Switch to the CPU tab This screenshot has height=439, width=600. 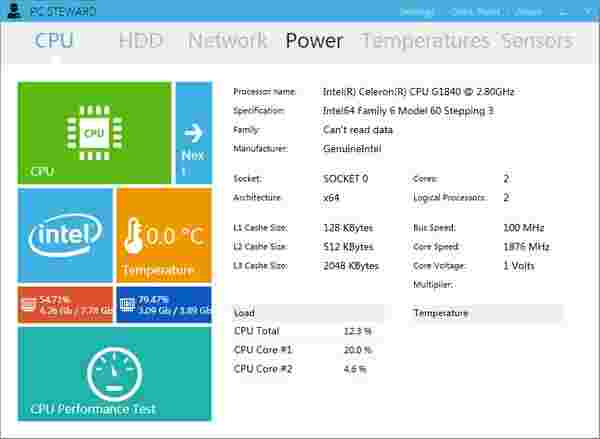pyautogui.click(x=54, y=40)
